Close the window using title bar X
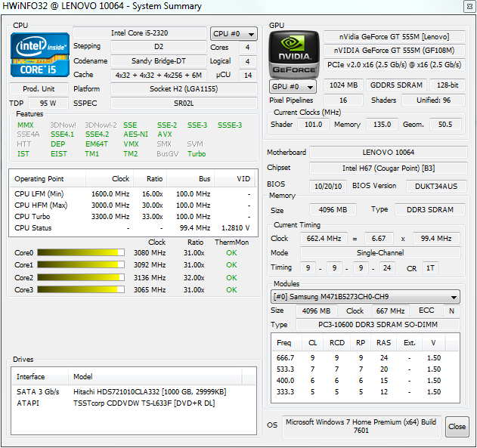This screenshot has height=448, width=477. (467, 6)
